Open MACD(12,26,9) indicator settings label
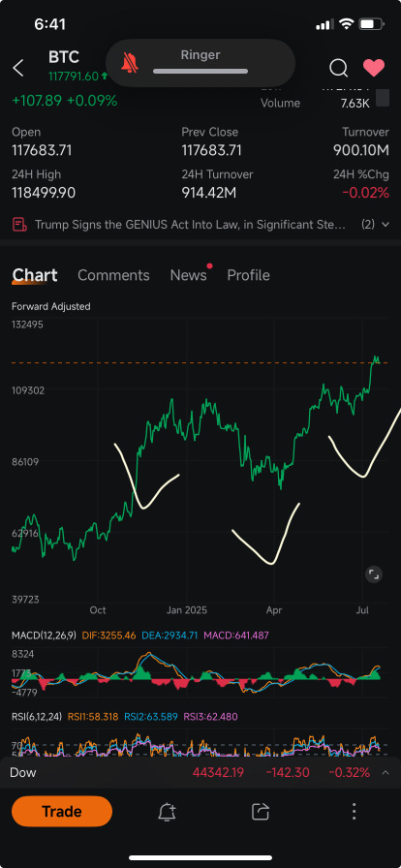This screenshot has height=868, width=401. coord(45,635)
